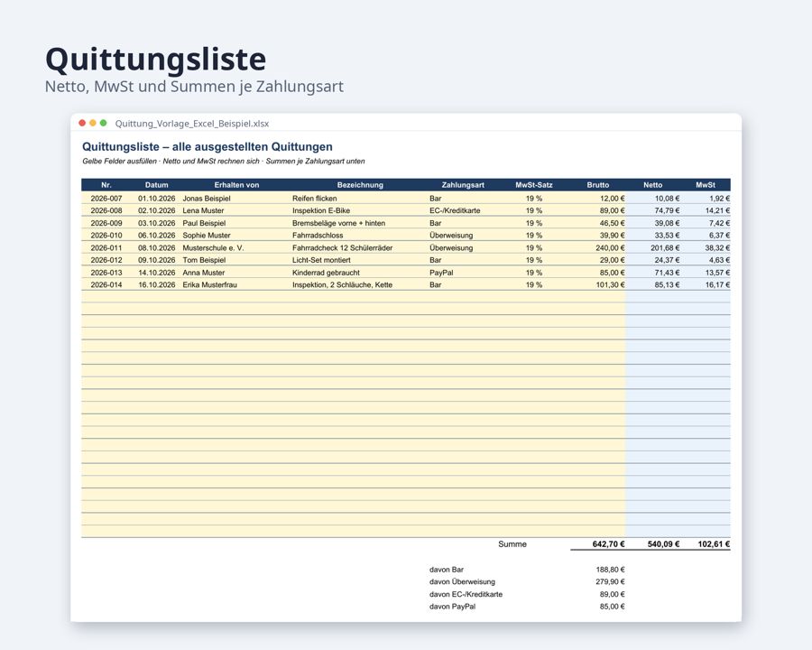Viewport: 812px width, 650px height.
Task: Select receipt number 2026-009
Action: tap(106, 223)
